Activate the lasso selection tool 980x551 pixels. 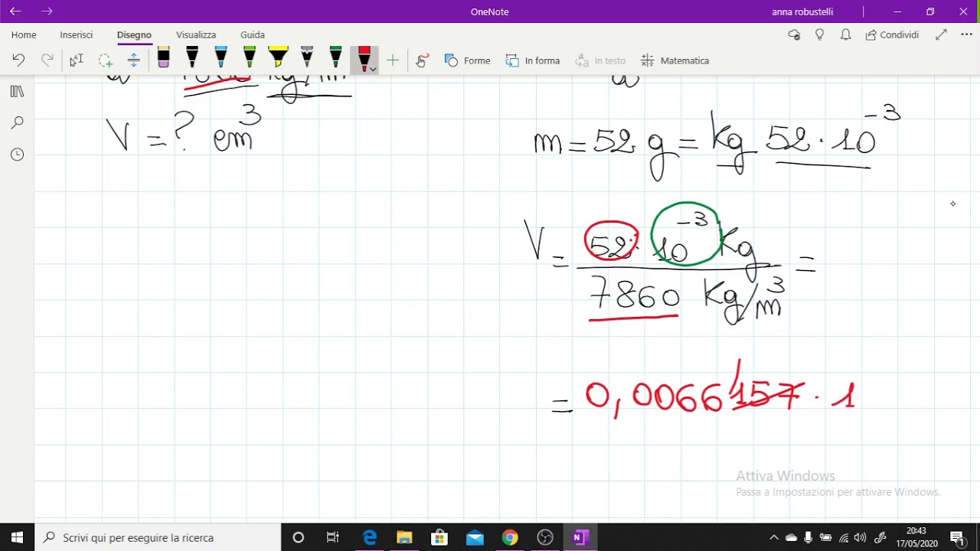coord(105,60)
